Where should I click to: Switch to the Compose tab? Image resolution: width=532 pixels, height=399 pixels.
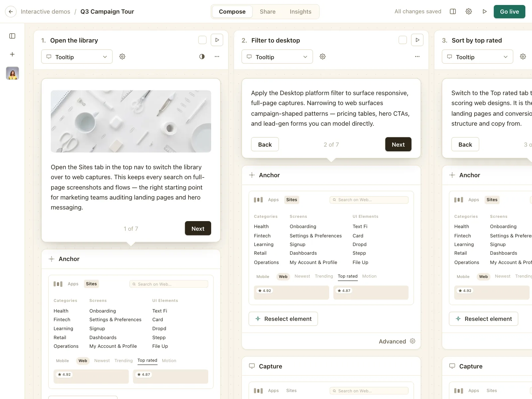click(232, 12)
